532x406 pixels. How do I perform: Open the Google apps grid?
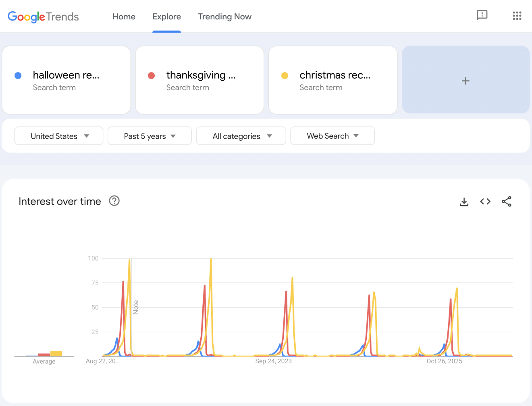tap(517, 16)
